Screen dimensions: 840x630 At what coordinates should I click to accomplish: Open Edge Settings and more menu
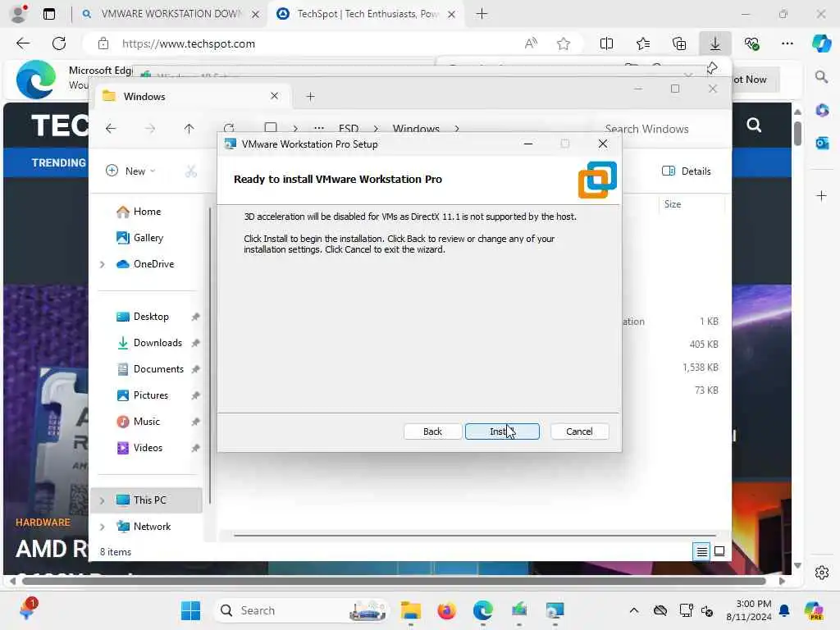pyautogui.click(x=787, y=43)
